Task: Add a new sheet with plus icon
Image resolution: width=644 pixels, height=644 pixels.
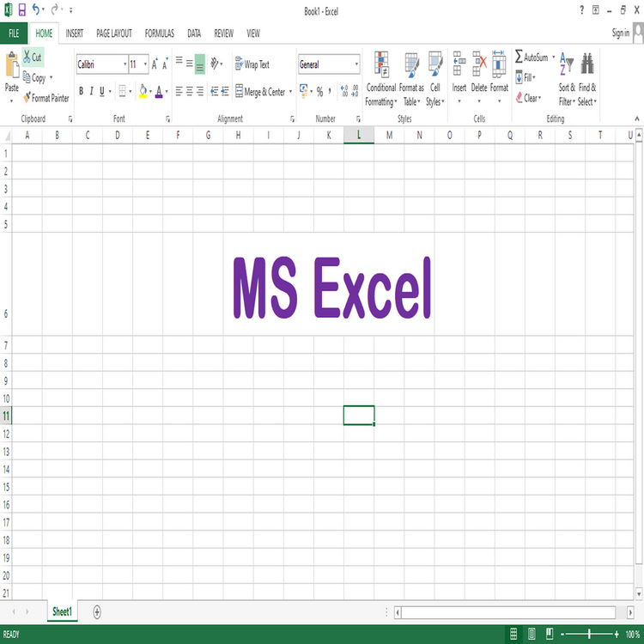Action: pos(97,611)
